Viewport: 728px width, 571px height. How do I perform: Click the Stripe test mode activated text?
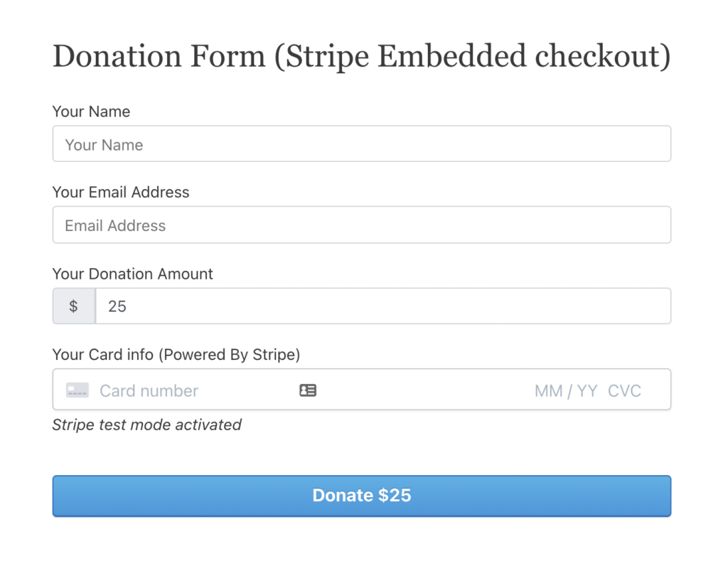pos(146,425)
